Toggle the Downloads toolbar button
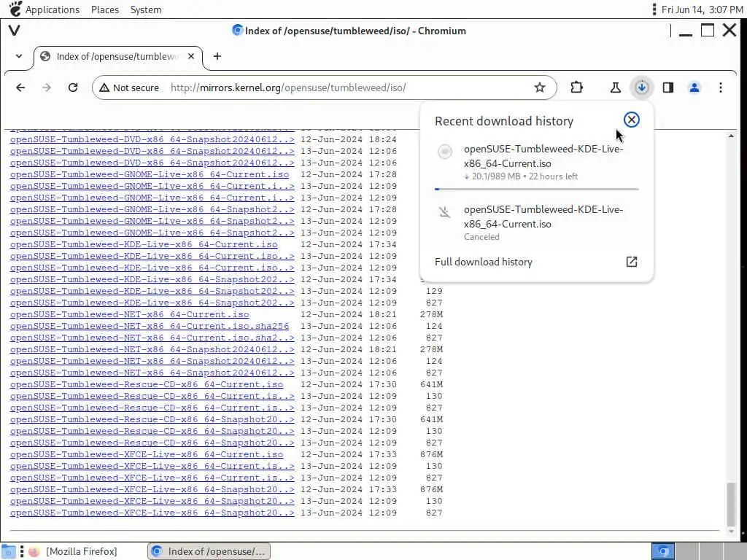Image resolution: width=747 pixels, height=560 pixels. [642, 87]
